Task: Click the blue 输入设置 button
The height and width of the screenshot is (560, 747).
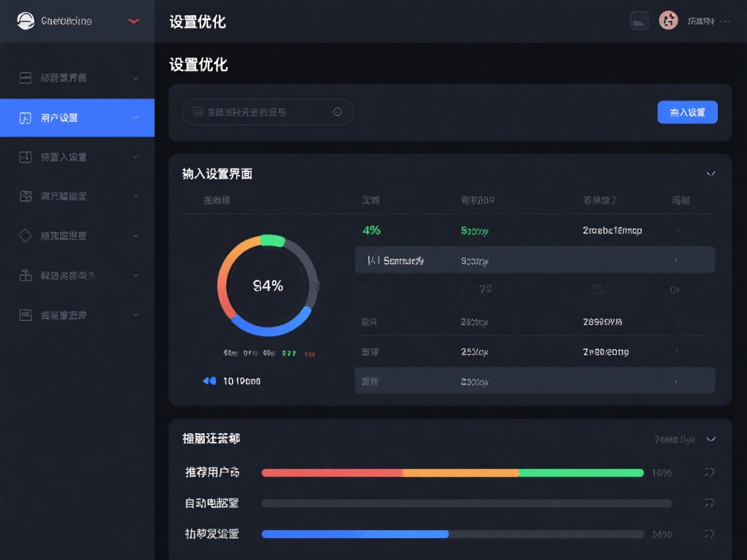Action: [x=686, y=112]
